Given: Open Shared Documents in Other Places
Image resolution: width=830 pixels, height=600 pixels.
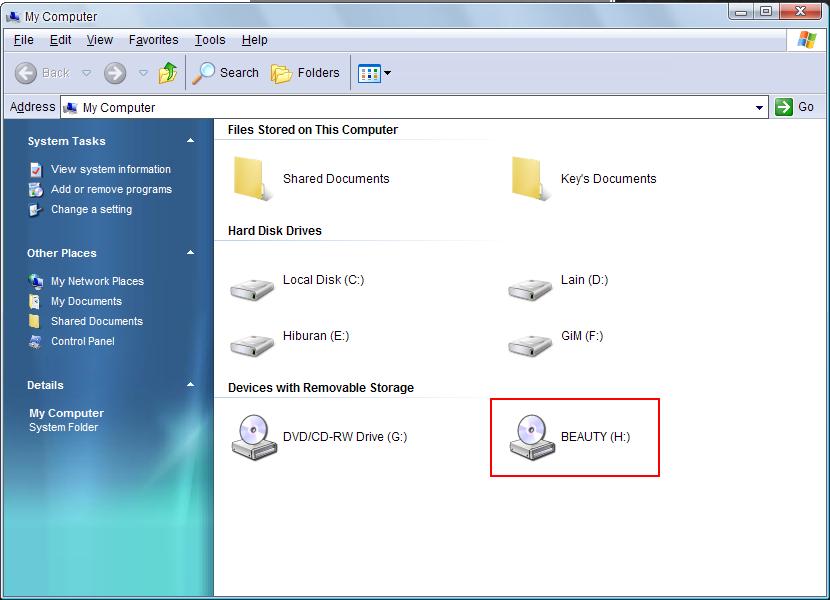Looking at the screenshot, I should coord(97,321).
